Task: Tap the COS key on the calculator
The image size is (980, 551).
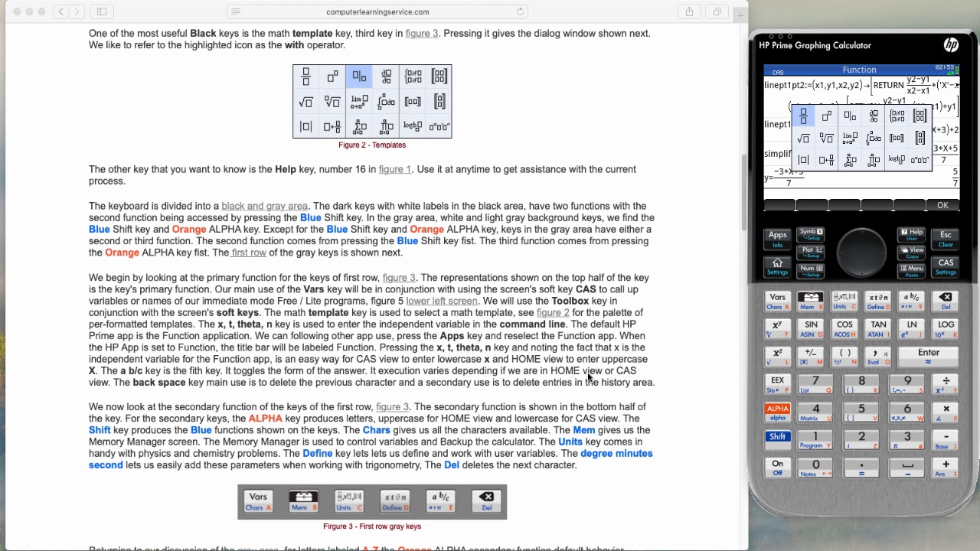Action: (844, 329)
